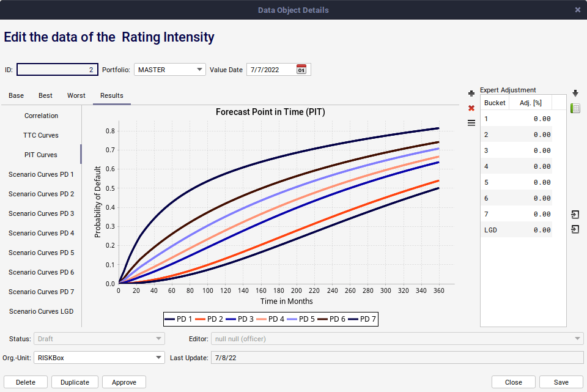The image size is (587, 392).
Task: Switch to the Worst tab
Action: coord(76,95)
